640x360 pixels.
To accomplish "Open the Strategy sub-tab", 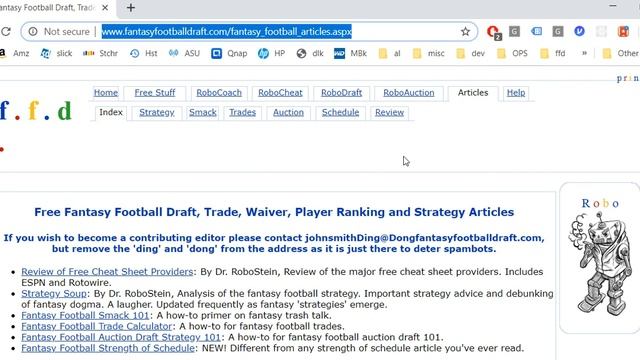I will pyautogui.click(x=157, y=112).
